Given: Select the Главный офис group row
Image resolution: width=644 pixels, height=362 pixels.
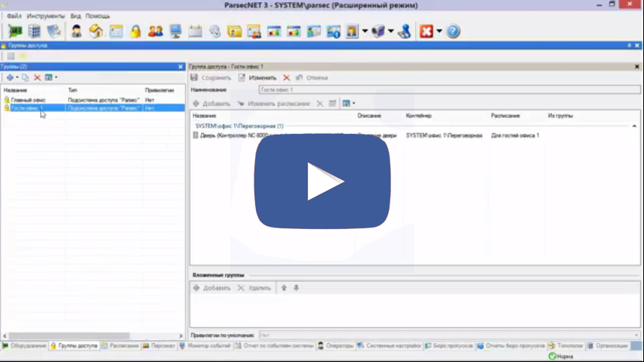Looking at the screenshot, I should [93, 100].
